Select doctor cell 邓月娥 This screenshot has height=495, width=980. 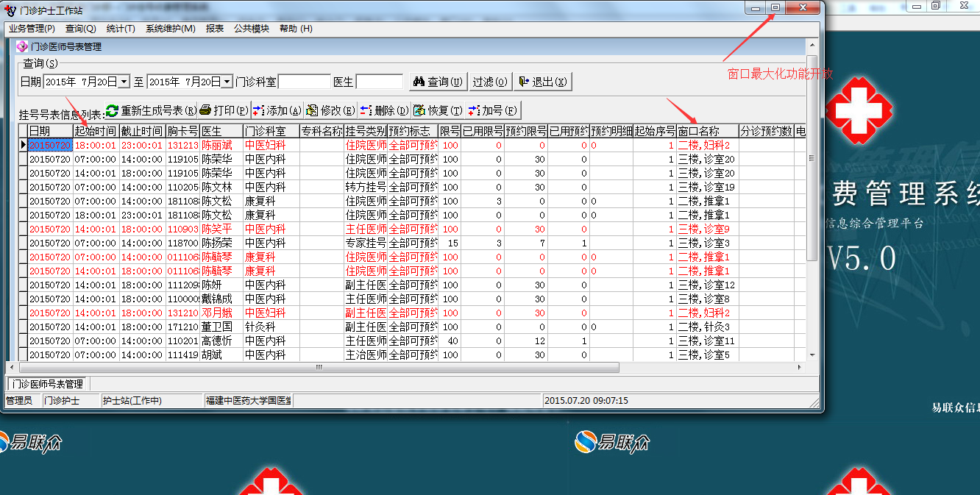tap(221, 313)
